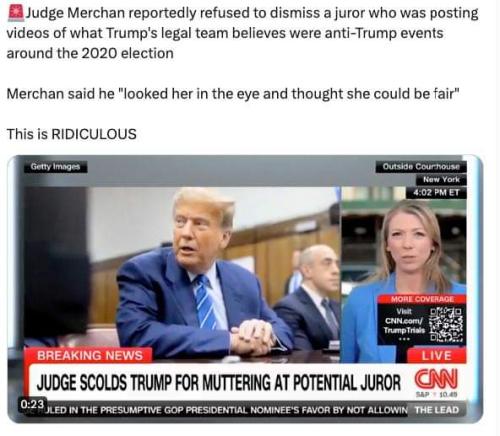Image resolution: width=500 pixels, height=436 pixels.
Task: Click the 4:02 PM ET timestamp
Action: [436, 192]
